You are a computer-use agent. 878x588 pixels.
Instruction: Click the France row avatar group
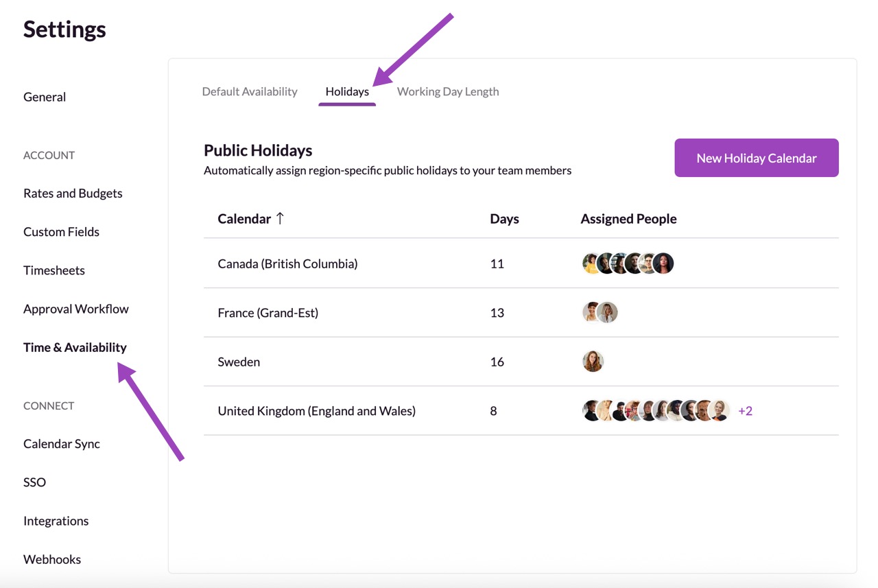coord(600,313)
